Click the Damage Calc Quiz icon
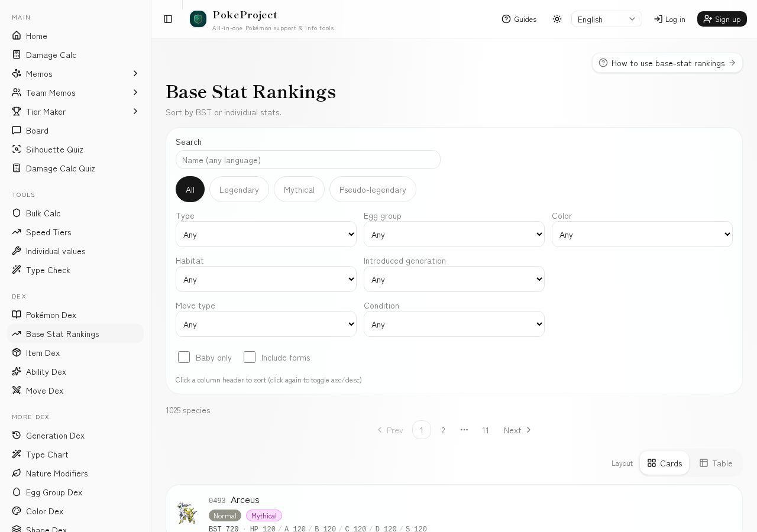This screenshot has height=532, width=757. (17, 168)
